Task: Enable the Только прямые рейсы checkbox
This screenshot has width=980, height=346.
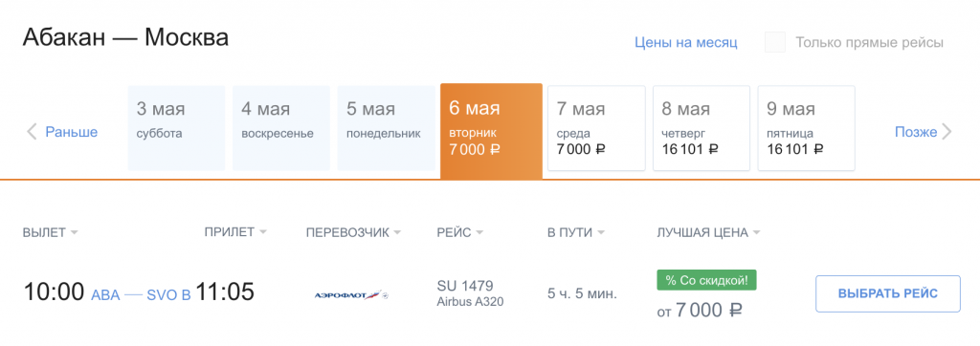Action: point(775,42)
